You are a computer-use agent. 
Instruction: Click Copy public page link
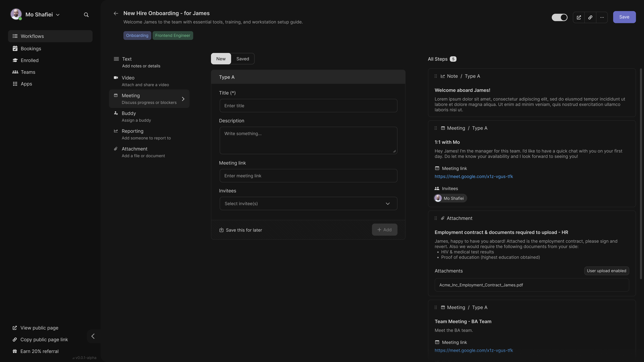(x=40, y=340)
